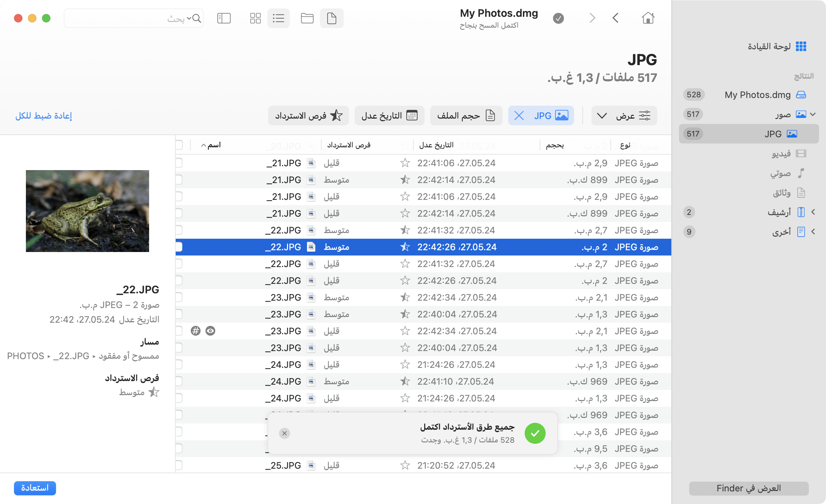Open the عرض view filter dropdown
Viewport: 826px width, 504px height.
[624, 115]
